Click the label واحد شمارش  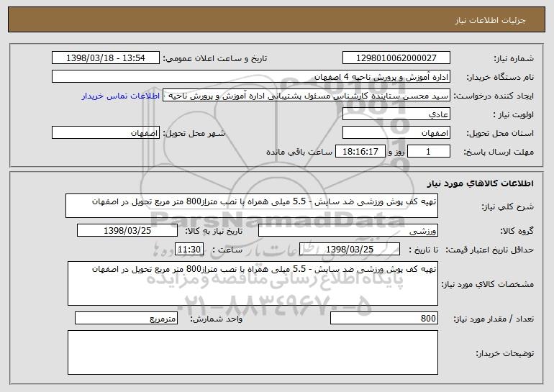point(217,319)
